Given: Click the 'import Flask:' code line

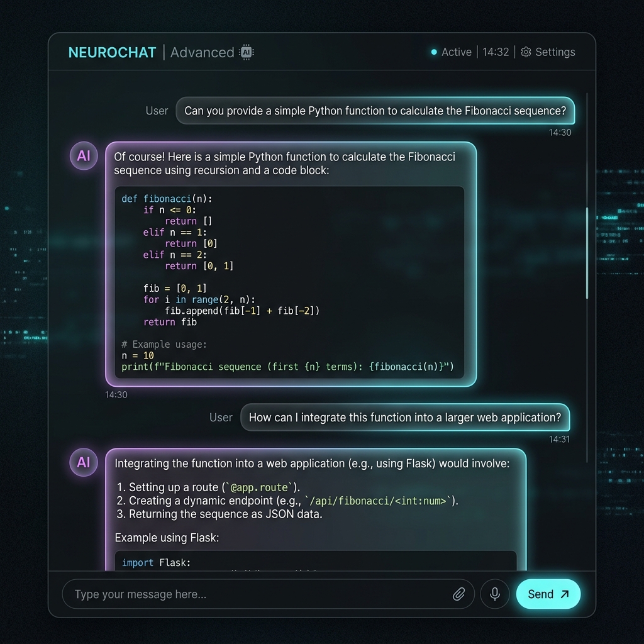Looking at the screenshot, I should pos(156,563).
